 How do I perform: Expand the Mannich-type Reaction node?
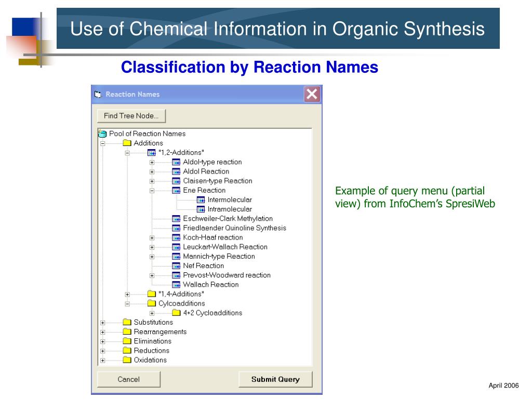pyautogui.click(x=152, y=257)
